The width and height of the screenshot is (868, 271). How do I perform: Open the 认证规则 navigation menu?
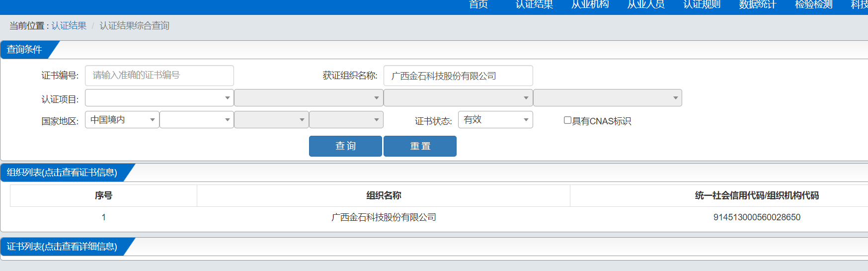702,4
